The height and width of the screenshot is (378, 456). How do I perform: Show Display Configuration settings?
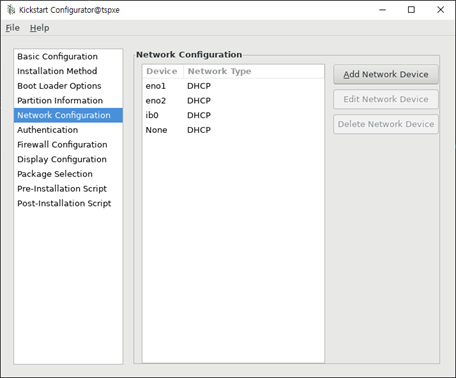[68, 159]
